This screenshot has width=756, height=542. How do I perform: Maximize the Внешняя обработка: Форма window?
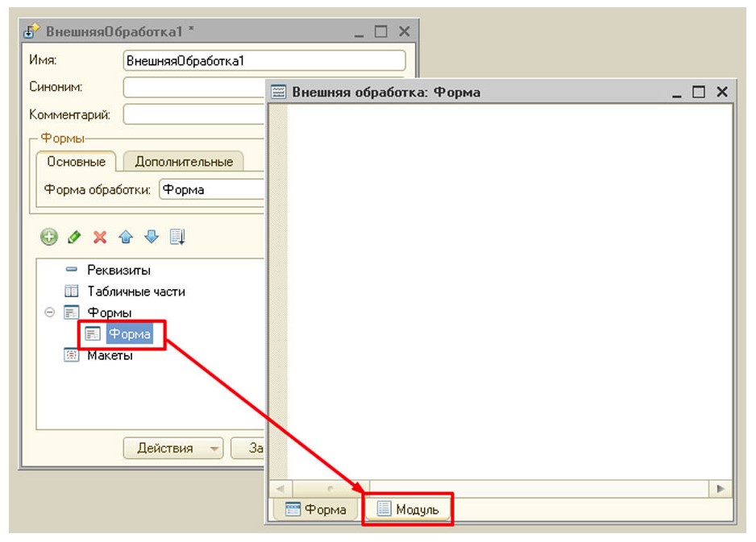tap(699, 92)
